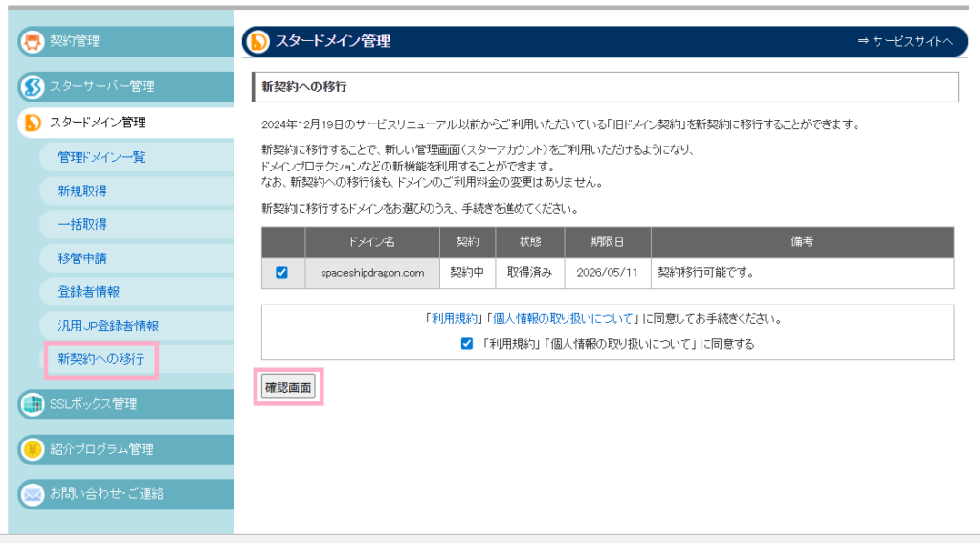980x543 pixels.
Task: Click the header スタードメイン管理 logo icon
Action: [257, 41]
